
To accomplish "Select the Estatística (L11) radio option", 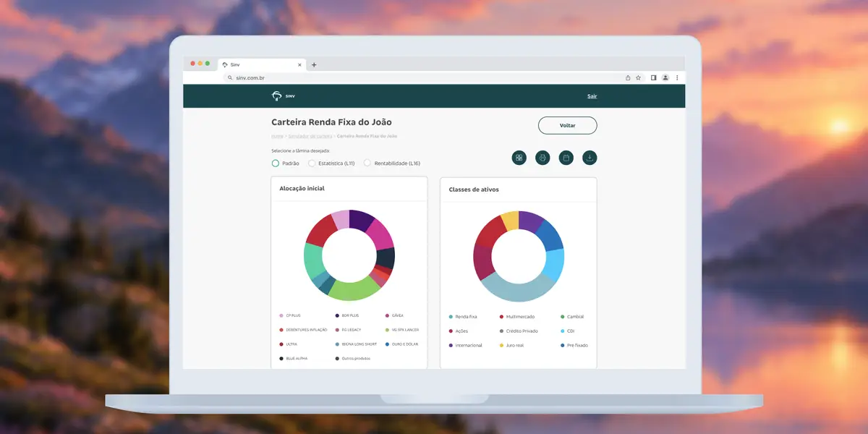I will point(312,163).
